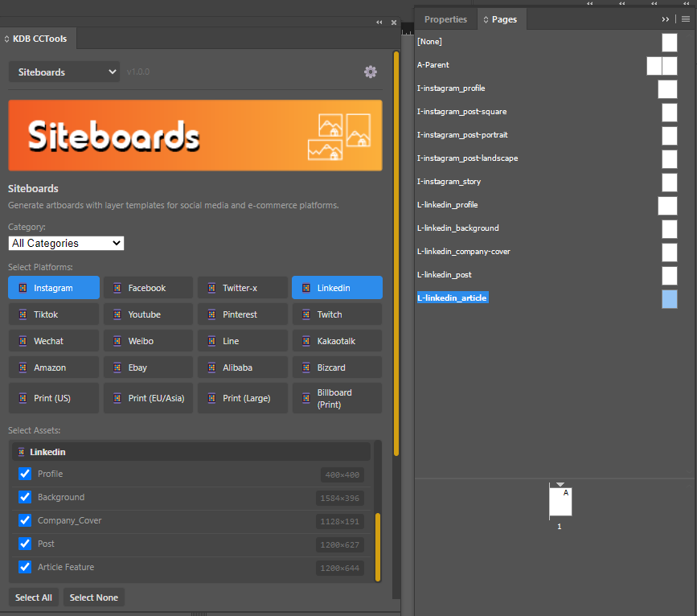Click the Linkedin platform icon

click(x=306, y=288)
